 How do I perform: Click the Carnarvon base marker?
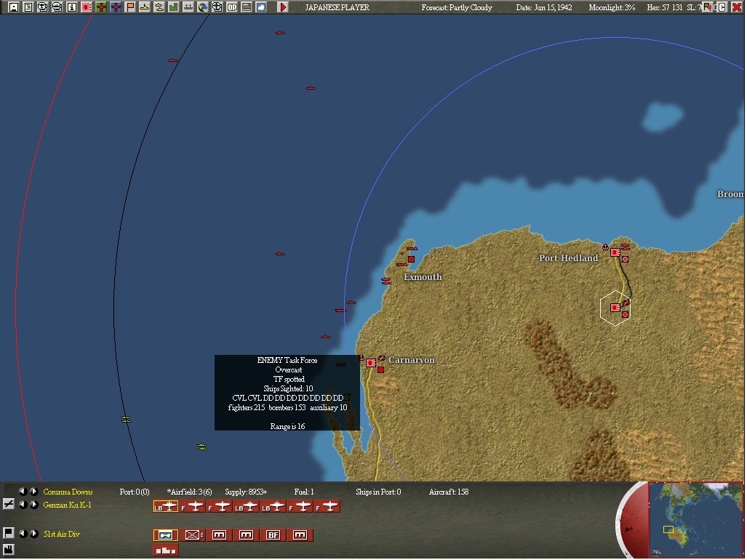click(371, 363)
